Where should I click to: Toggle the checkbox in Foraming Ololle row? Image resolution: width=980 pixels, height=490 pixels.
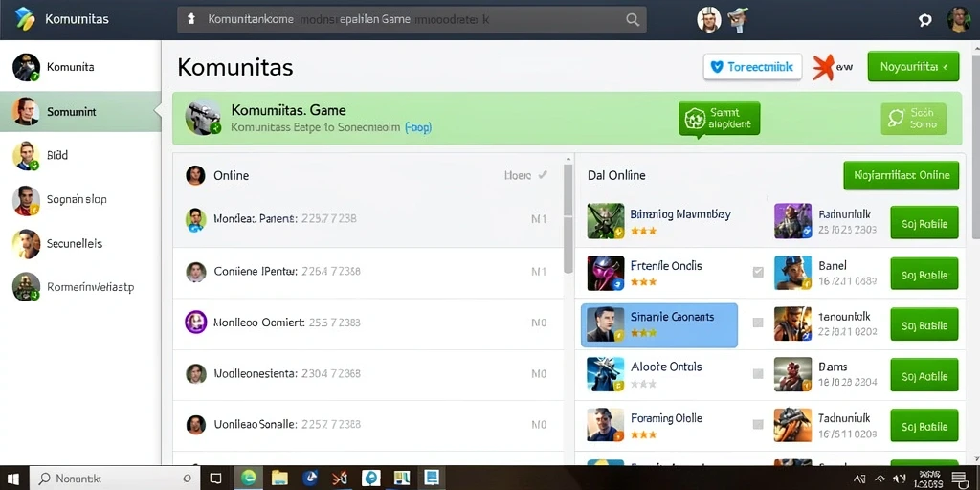click(758, 424)
